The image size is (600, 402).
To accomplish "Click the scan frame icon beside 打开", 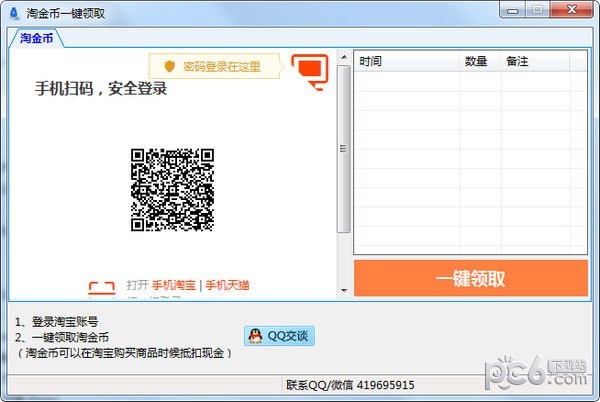I will (x=102, y=289).
